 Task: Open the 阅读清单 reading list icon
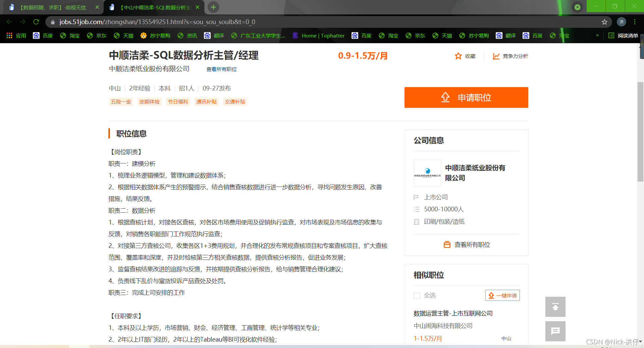click(611, 36)
